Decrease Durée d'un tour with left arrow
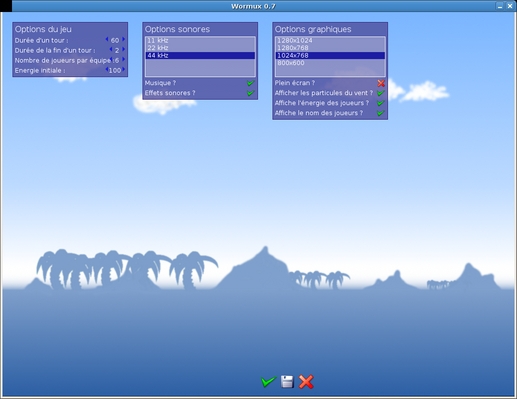The height and width of the screenshot is (399, 517). click(x=107, y=39)
